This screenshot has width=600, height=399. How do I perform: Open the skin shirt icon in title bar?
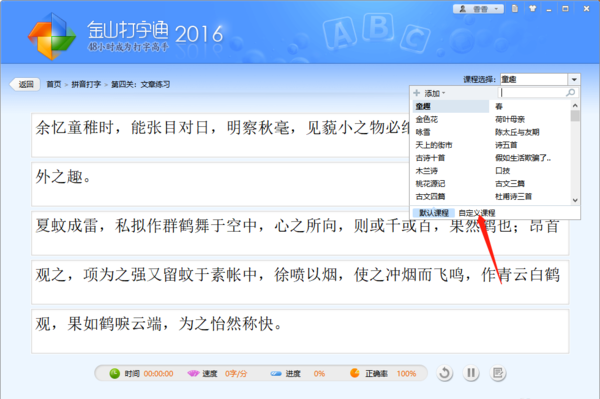[x=532, y=8]
